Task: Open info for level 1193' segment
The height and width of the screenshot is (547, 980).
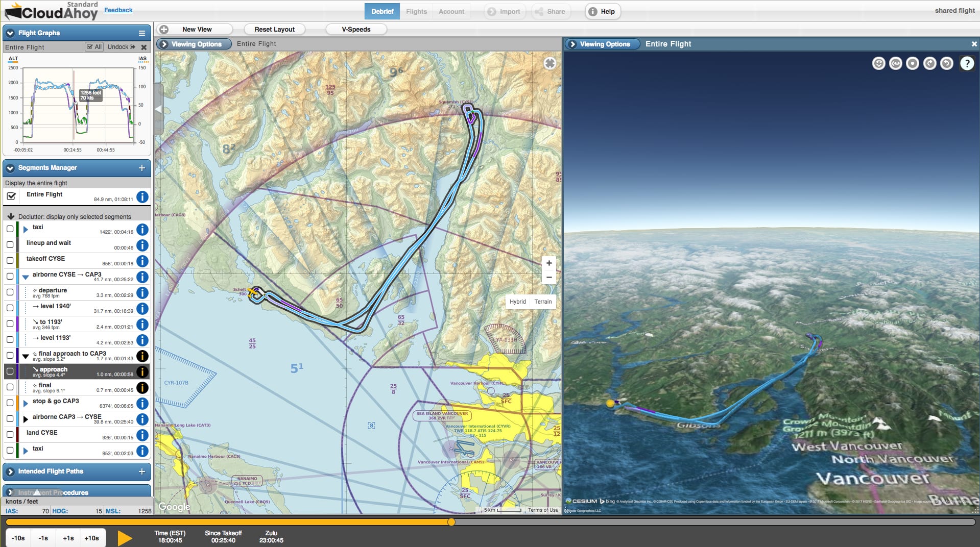Action: tap(142, 340)
